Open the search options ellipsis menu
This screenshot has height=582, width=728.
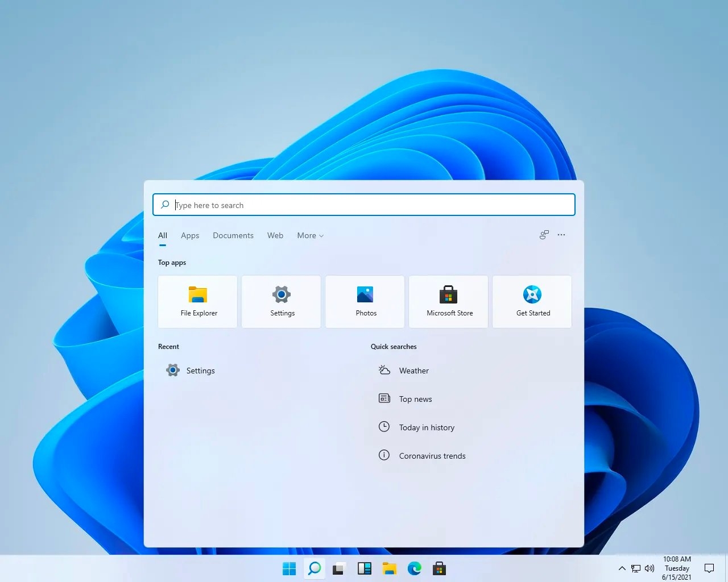point(561,235)
